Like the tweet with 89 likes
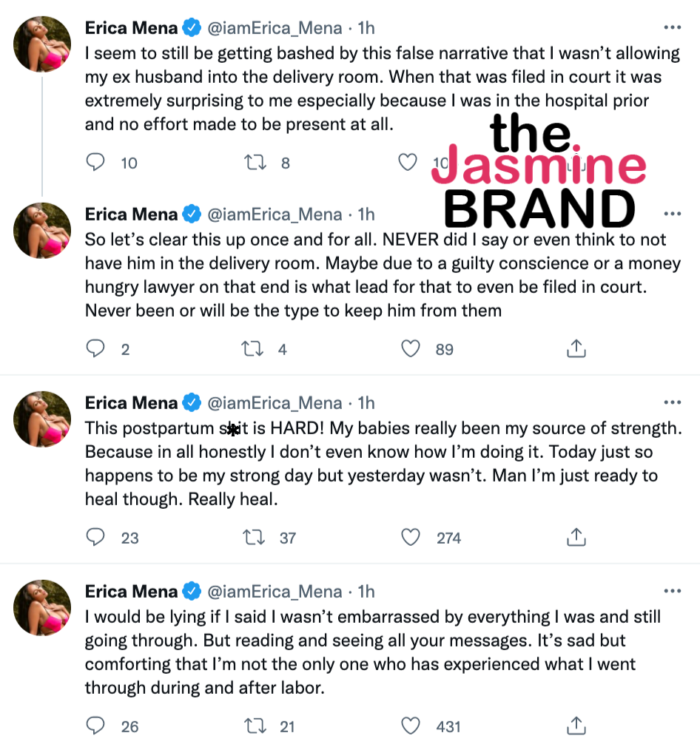The width and height of the screenshot is (700, 750). [x=411, y=348]
